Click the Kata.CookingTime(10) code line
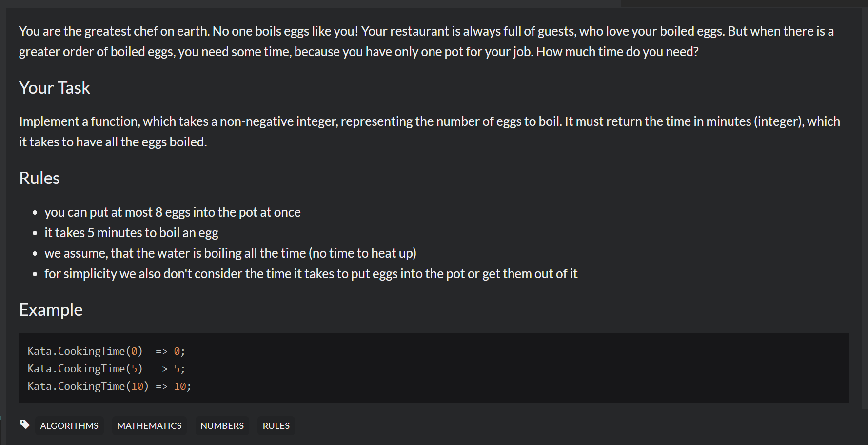Screen dimensions: 868x445 109,386
